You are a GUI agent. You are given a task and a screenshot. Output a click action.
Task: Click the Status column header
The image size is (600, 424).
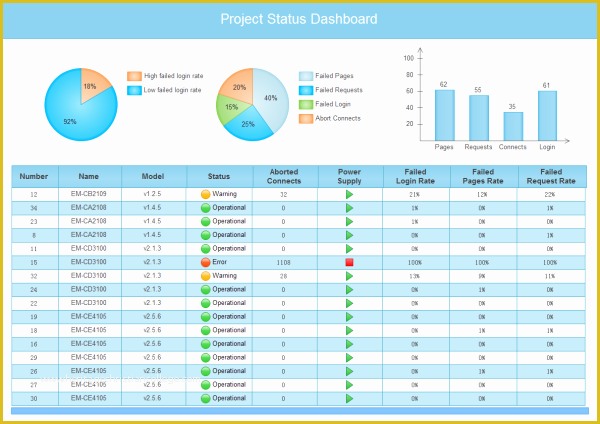pyautogui.click(x=219, y=176)
